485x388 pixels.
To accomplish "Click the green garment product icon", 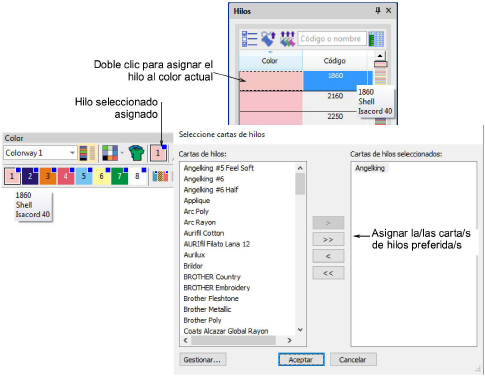I will [136, 153].
